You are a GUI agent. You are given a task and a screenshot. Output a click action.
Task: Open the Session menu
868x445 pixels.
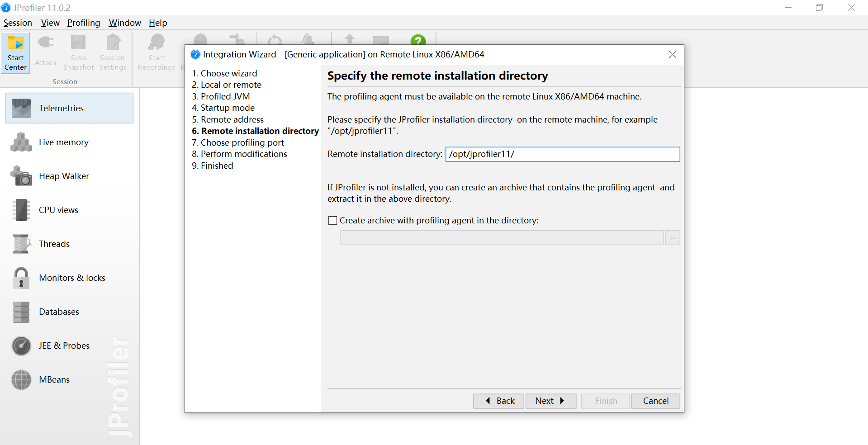point(18,23)
